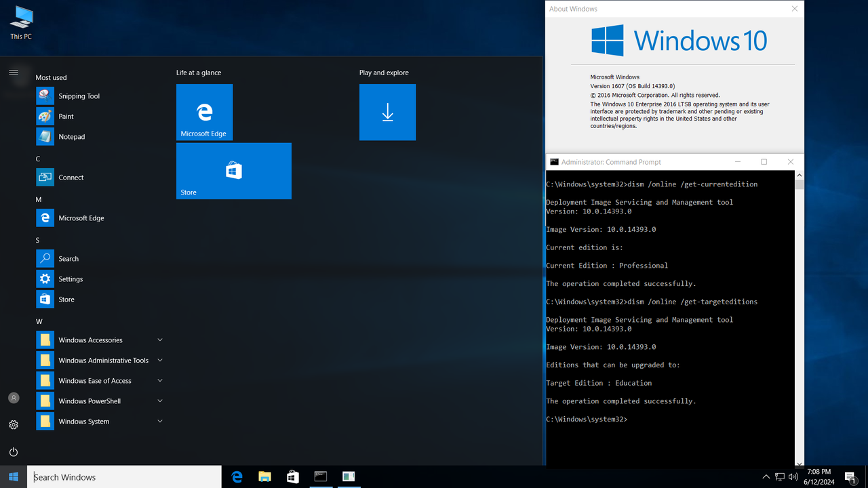Close the Command Prompt window
Screen dimensions: 868x488
pyautogui.click(x=791, y=162)
